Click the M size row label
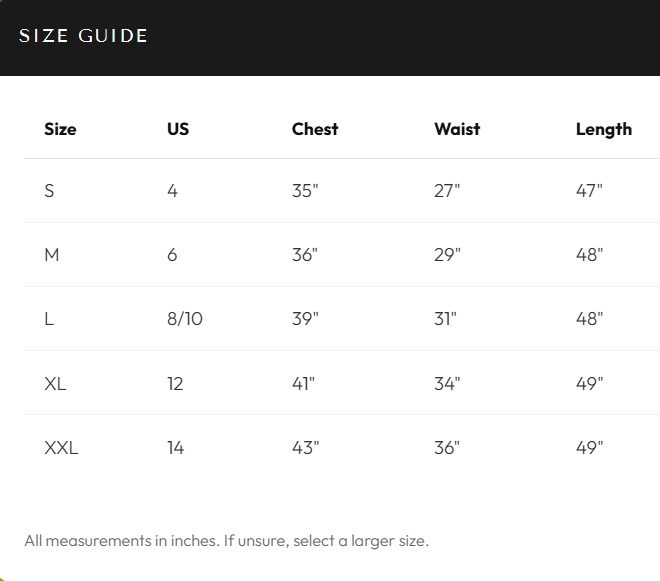The image size is (660, 581). [x=52, y=255]
